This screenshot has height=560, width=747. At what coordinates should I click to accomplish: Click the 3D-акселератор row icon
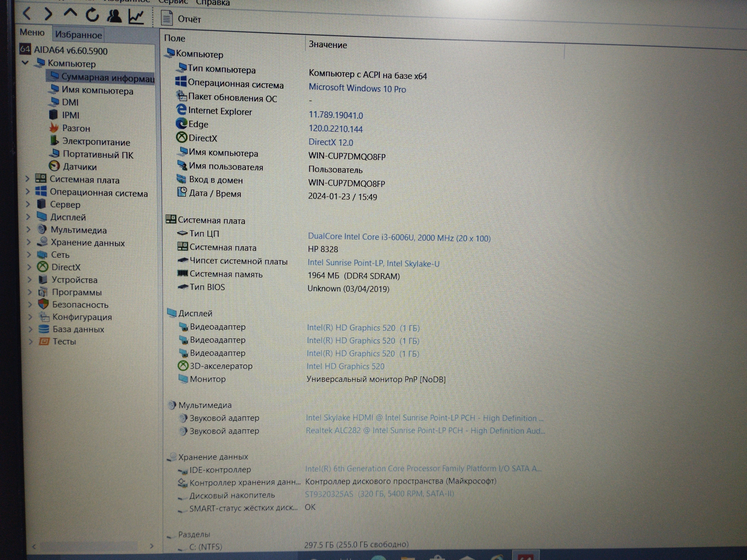click(183, 366)
